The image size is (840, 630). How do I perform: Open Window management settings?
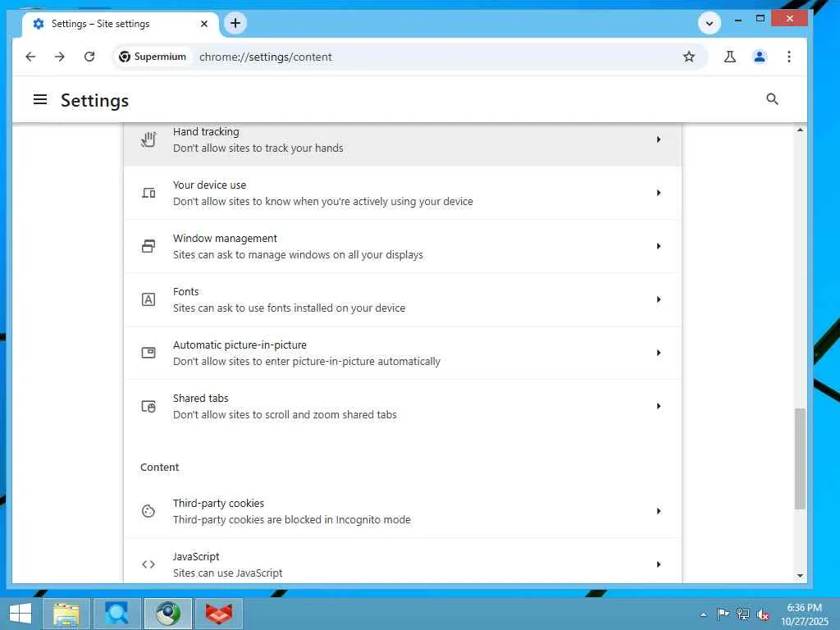pos(402,246)
